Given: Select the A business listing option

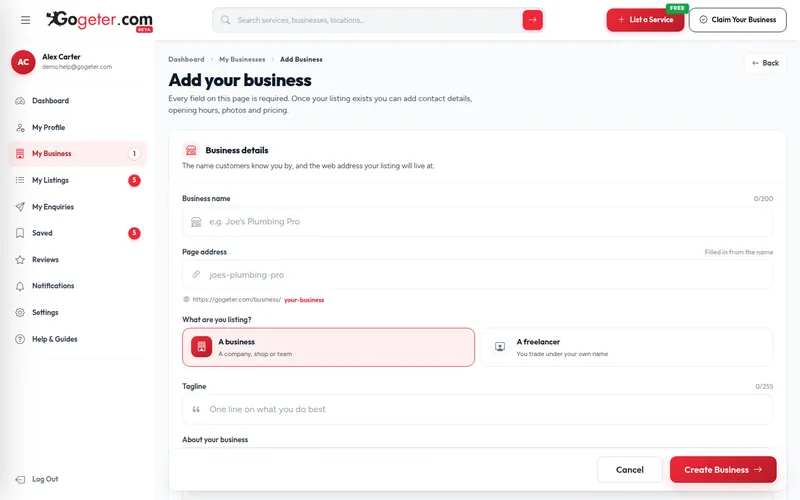Looking at the screenshot, I should click(328, 347).
